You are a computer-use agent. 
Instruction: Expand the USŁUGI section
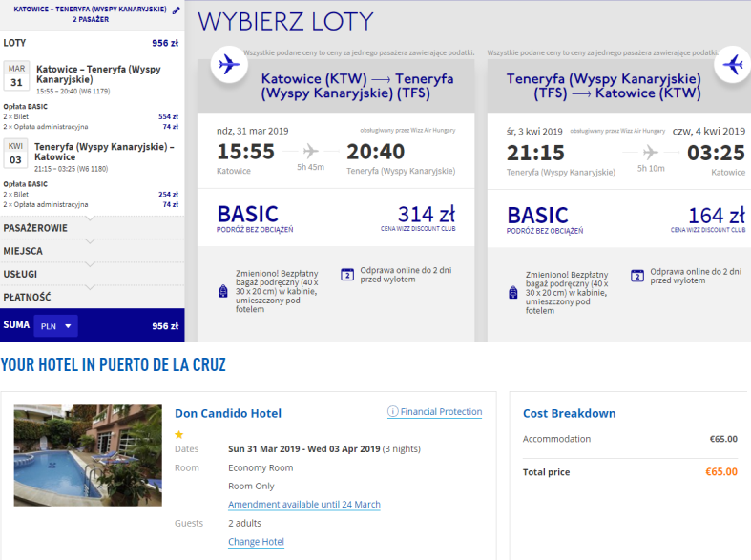pos(92,274)
